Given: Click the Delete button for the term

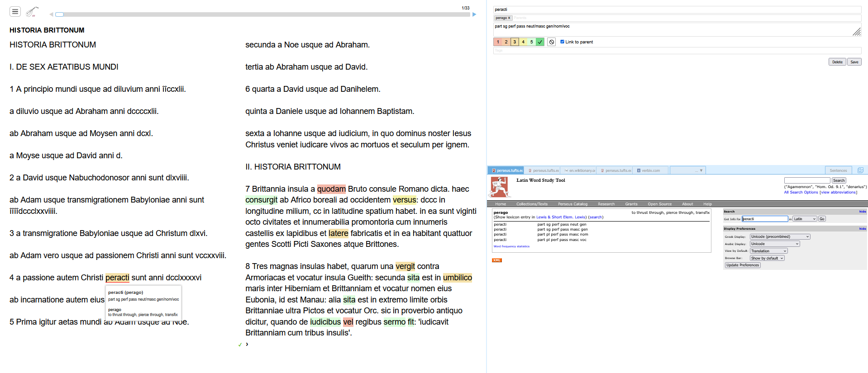Looking at the screenshot, I should coord(837,62).
